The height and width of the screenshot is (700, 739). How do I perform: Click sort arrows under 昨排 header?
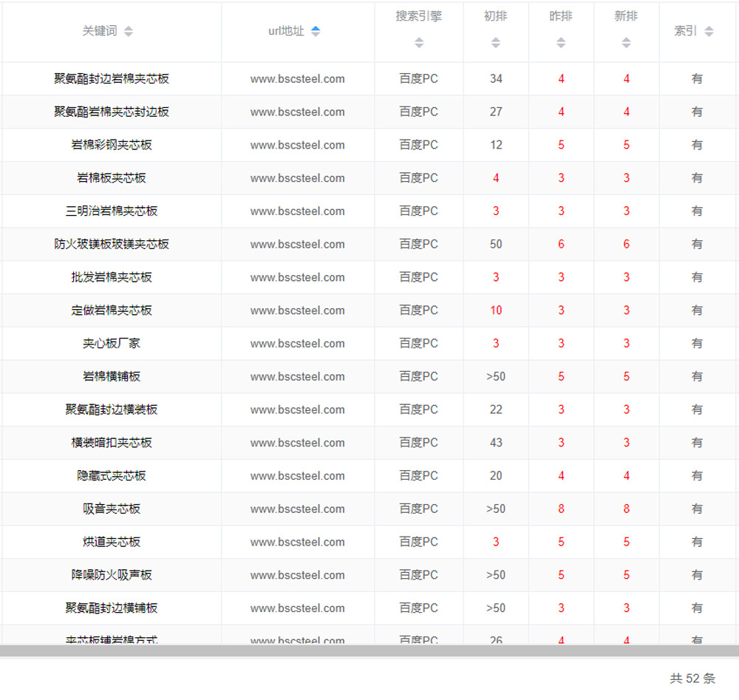[x=561, y=43]
